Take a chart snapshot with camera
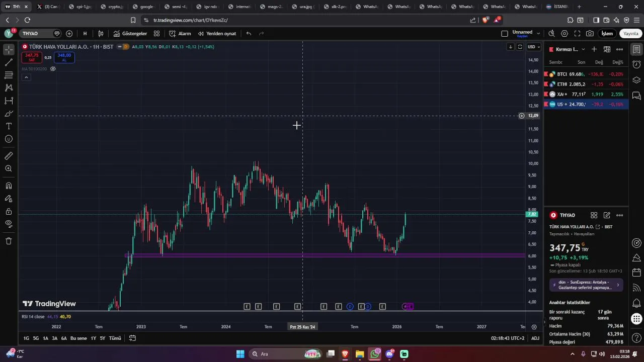The image size is (644, 362). [590, 34]
